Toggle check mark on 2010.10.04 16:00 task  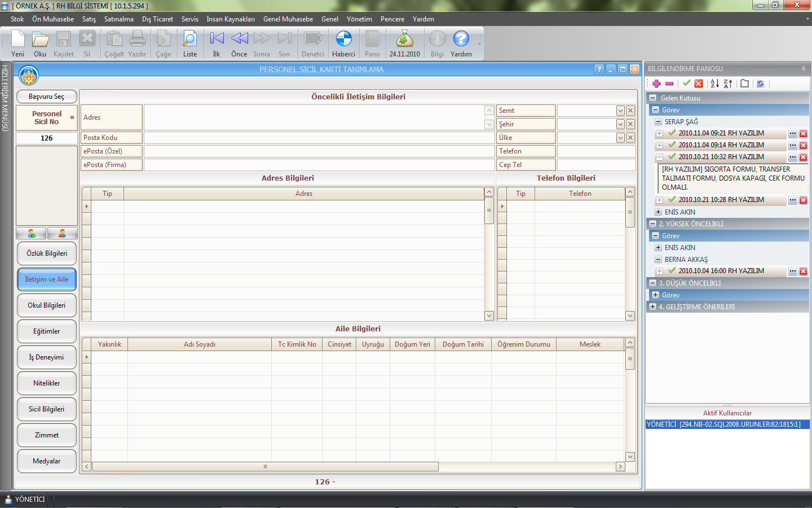coord(672,270)
